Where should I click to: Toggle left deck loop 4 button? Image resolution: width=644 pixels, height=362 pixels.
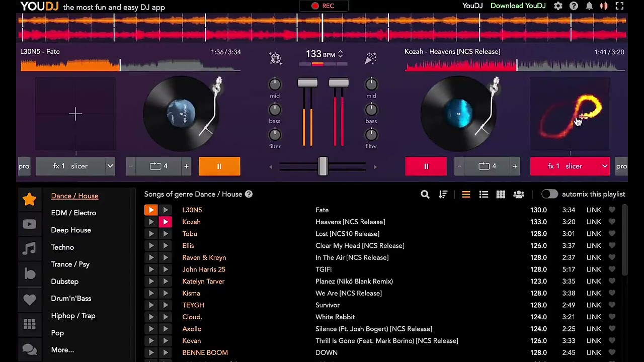click(x=158, y=166)
